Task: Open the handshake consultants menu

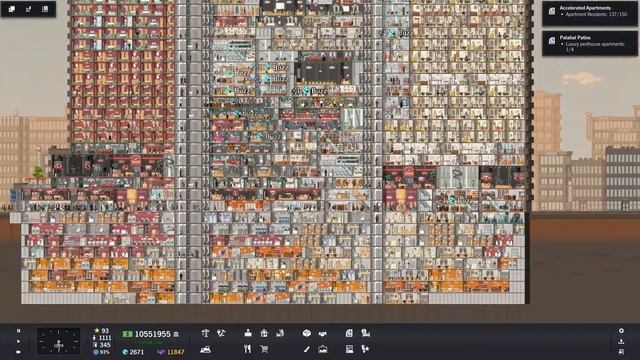Action: pos(322,333)
